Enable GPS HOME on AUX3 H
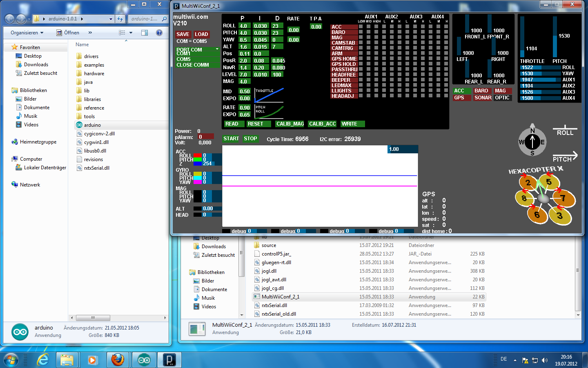The image size is (588, 368). pos(423,58)
